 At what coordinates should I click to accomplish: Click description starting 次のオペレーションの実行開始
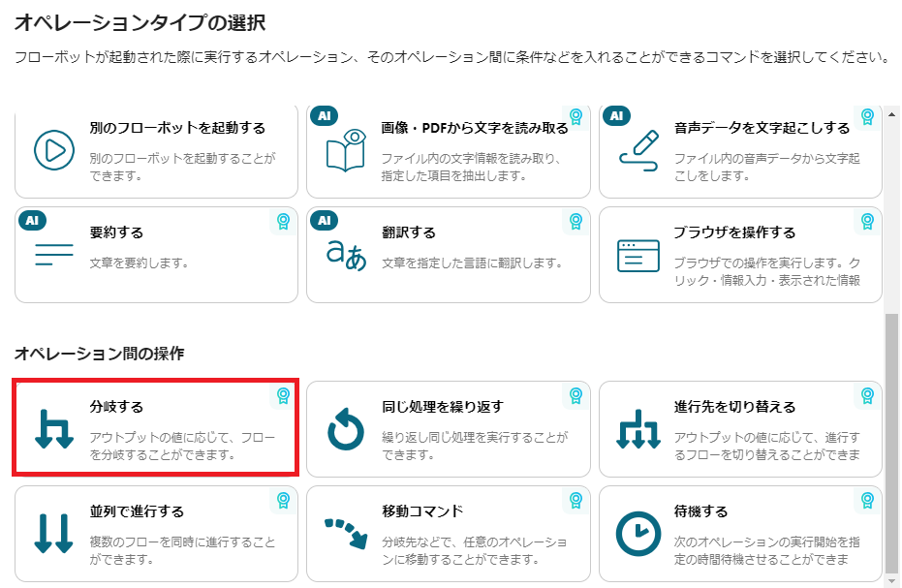[x=766, y=550]
